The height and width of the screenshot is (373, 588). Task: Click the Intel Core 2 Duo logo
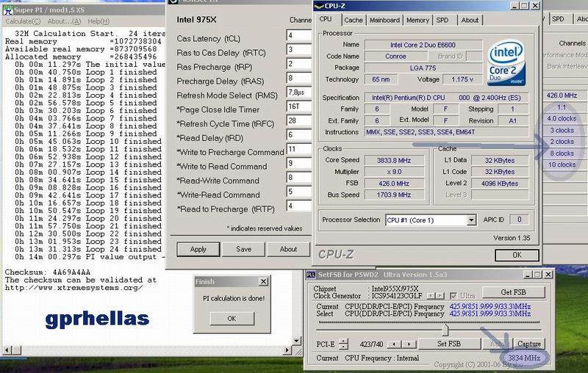tap(506, 62)
